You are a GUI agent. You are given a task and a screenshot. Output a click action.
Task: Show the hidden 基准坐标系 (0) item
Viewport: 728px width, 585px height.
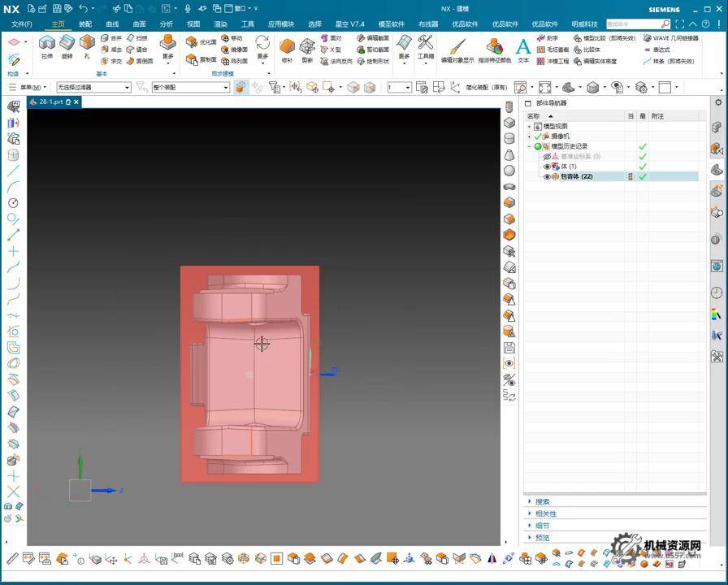(x=547, y=157)
